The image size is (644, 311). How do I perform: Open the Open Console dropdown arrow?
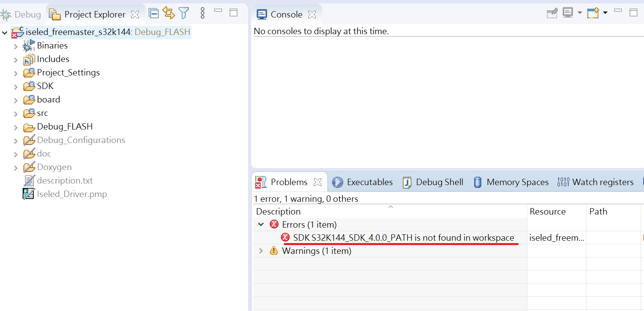coord(605,13)
